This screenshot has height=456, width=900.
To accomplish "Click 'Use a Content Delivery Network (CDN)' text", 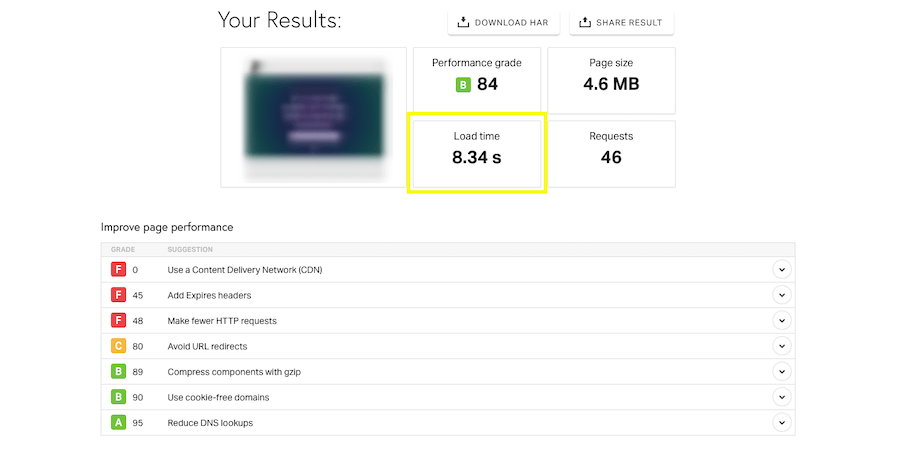I will pyautogui.click(x=245, y=270).
